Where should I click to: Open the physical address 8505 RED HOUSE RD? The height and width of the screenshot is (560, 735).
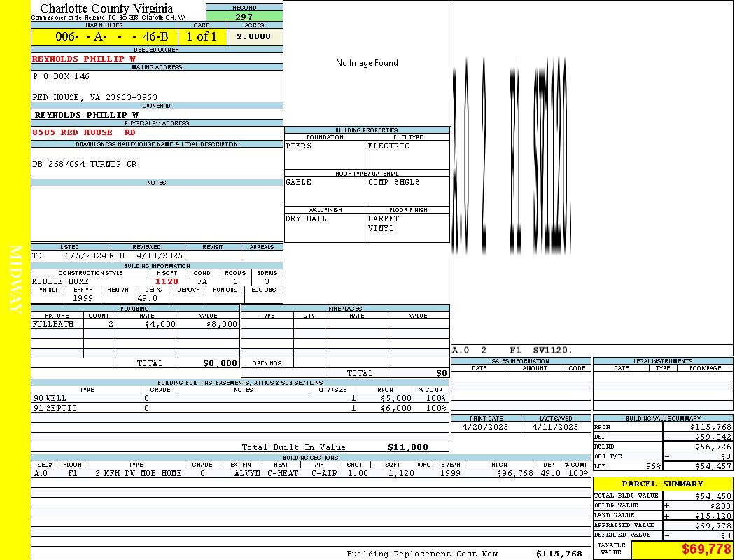(x=84, y=132)
